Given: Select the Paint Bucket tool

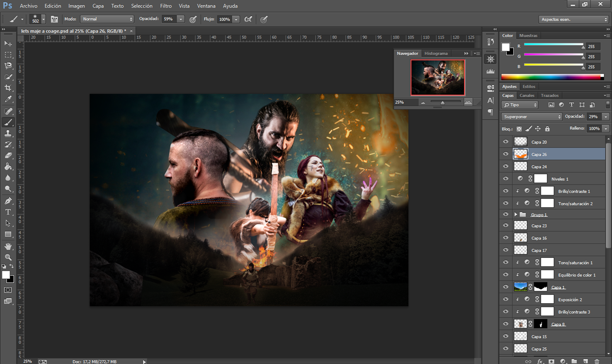Looking at the screenshot, I should [x=8, y=167].
